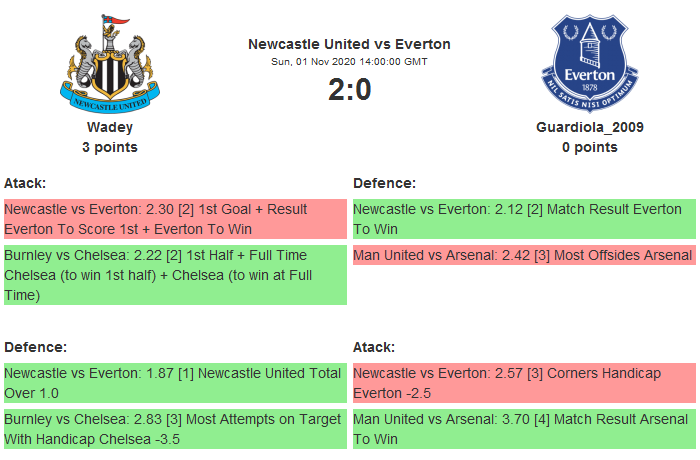Select the red 1st Goal + Result bet row
This screenshot has height=460, width=700.
point(175,219)
